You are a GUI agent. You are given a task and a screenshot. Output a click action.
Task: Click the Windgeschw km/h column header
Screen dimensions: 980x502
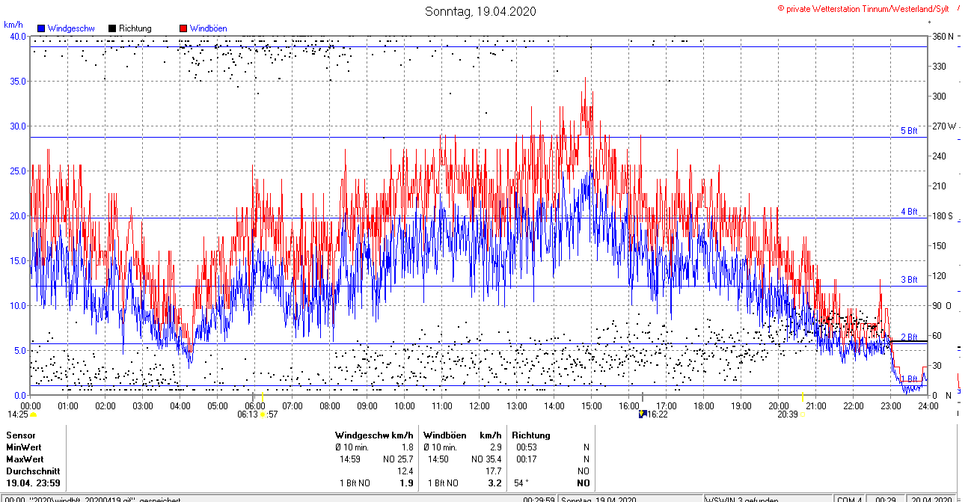click(374, 435)
